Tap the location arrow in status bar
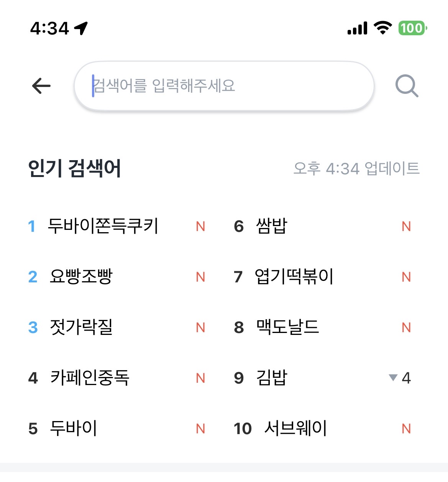Viewport: 448px width, 482px height. tap(81, 28)
